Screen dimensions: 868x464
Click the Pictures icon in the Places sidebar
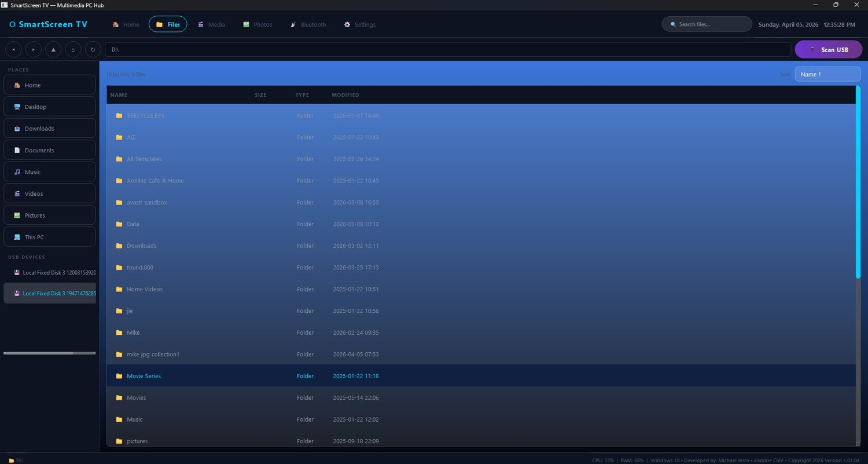[17, 215]
